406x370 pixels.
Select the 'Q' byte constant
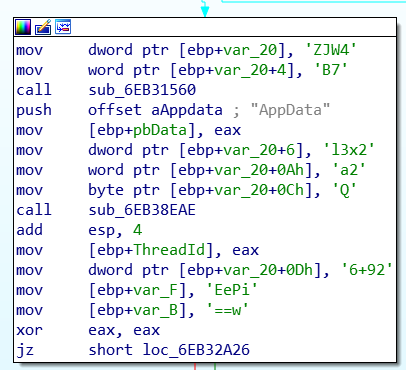pyautogui.click(x=344, y=190)
